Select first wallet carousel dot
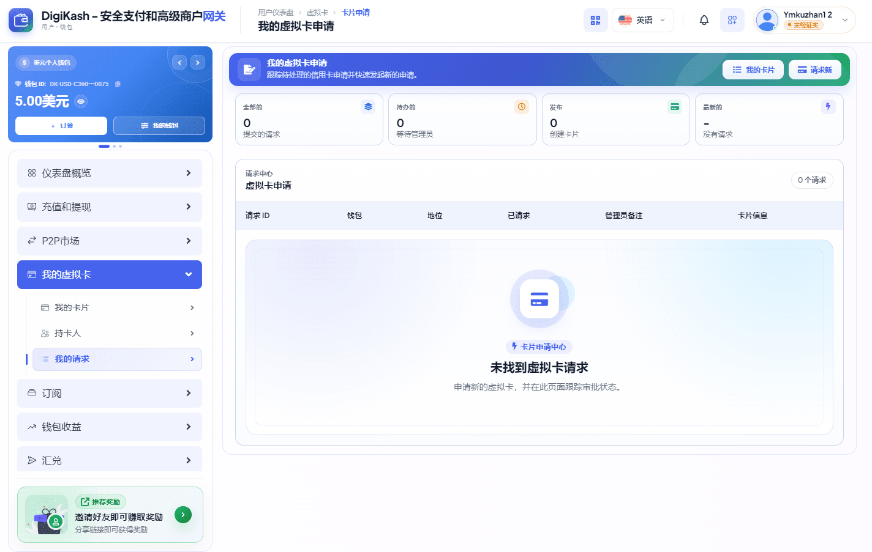The image size is (872, 552). pos(104,146)
